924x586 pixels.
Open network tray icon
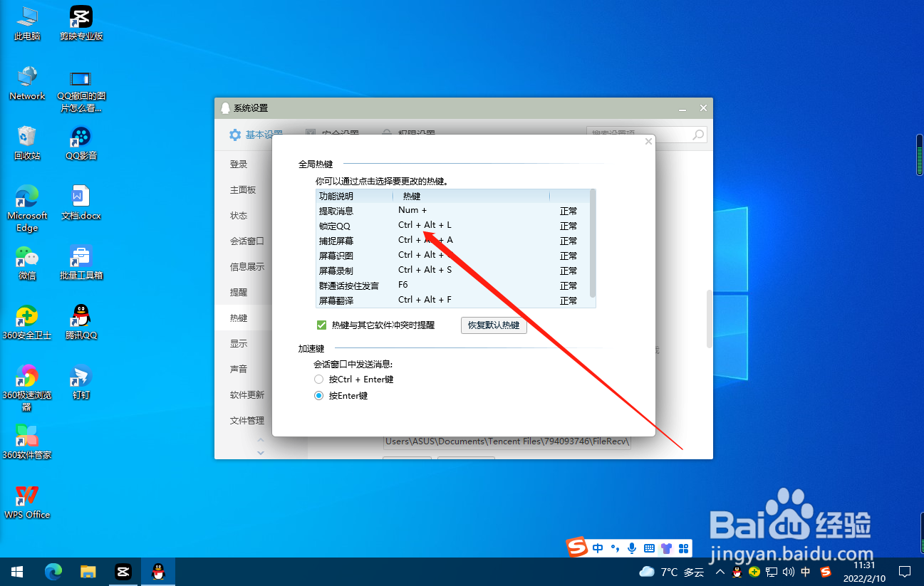pyautogui.click(x=772, y=572)
